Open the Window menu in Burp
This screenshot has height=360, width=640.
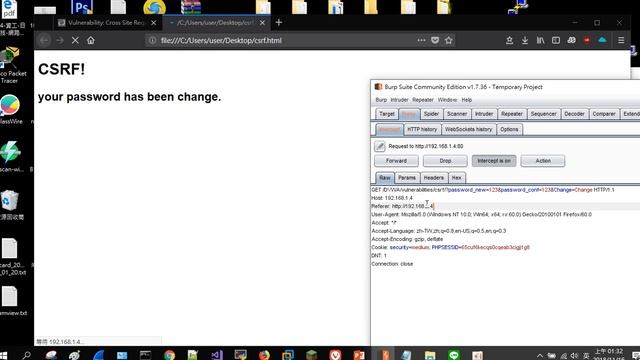point(447,100)
